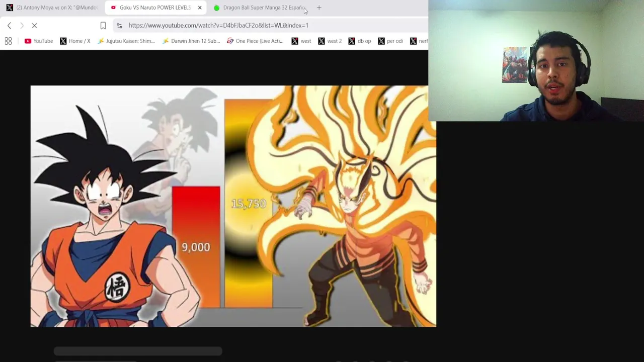Screen dimensions: 644x362
Task: Open the Home / X bookmark
Action: (x=75, y=41)
